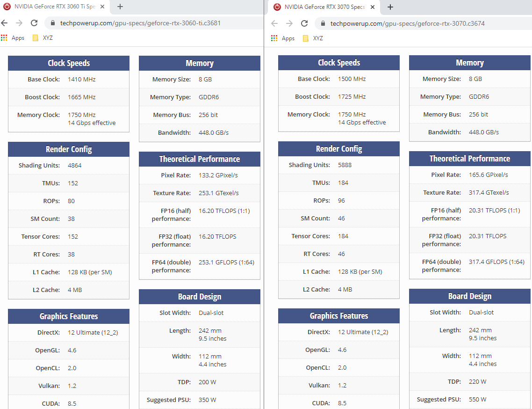The width and height of the screenshot is (532, 409).
Task: Close the RTX 3060 Ti Specs tab
Action: click(x=102, y=7)
